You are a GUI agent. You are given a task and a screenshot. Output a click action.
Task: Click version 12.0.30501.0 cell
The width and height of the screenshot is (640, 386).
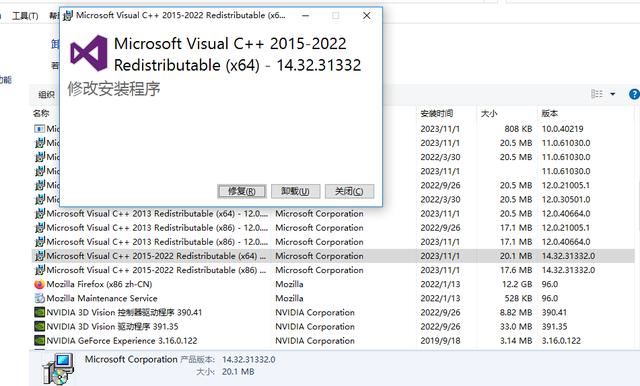[x=566, y=200]
